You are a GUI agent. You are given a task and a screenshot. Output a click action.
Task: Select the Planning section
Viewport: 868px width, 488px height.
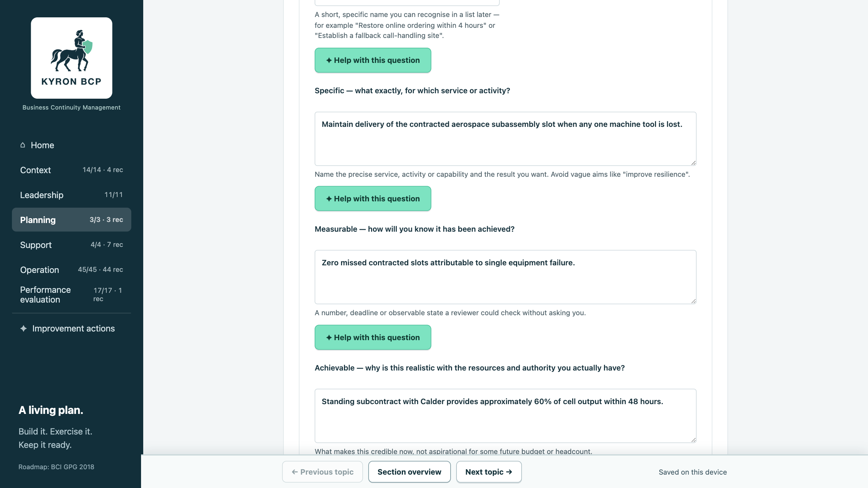[72, 220]
